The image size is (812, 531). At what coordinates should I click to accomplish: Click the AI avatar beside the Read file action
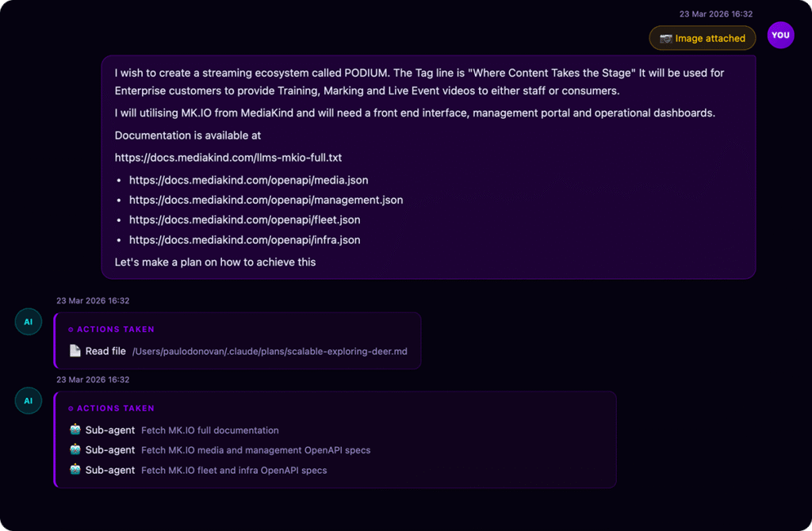click(x=29, y=322)
